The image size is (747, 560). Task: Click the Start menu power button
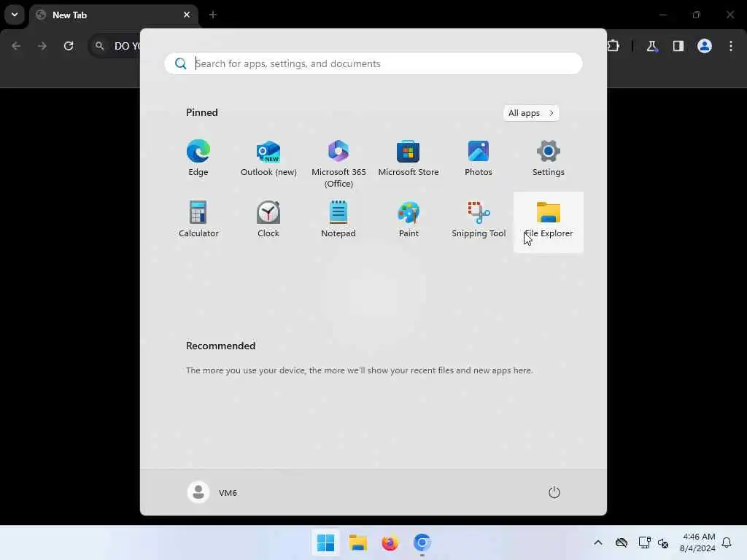(x=554, y=492)
